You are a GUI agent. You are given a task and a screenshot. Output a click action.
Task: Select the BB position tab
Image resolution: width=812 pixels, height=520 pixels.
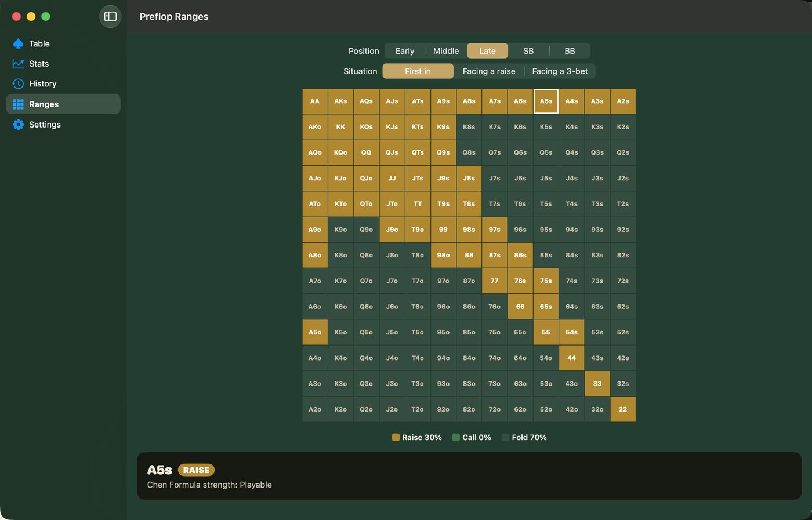[570, 51]
